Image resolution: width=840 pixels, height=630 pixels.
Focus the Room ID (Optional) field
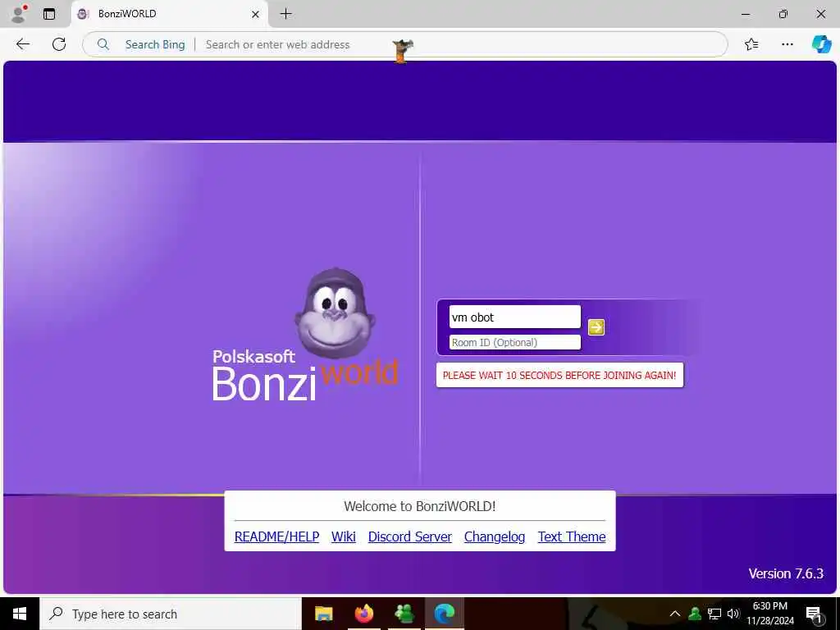pyautogui.click(x=515, y=342)
